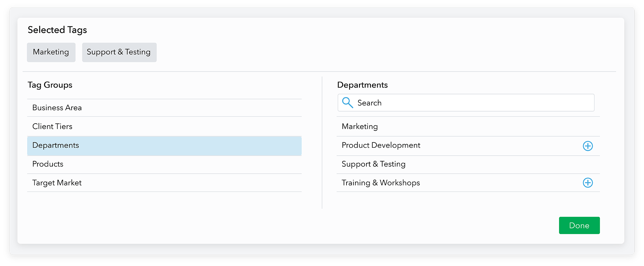Click the Done button
Image resolution: width=644 pixels, height=266 pixels.
(579, 225)
